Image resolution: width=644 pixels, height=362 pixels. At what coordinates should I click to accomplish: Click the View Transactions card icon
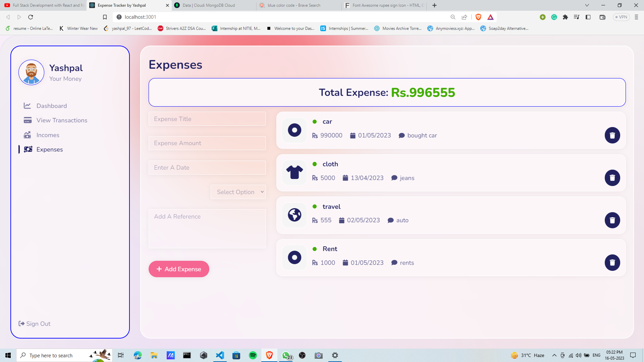28,120
